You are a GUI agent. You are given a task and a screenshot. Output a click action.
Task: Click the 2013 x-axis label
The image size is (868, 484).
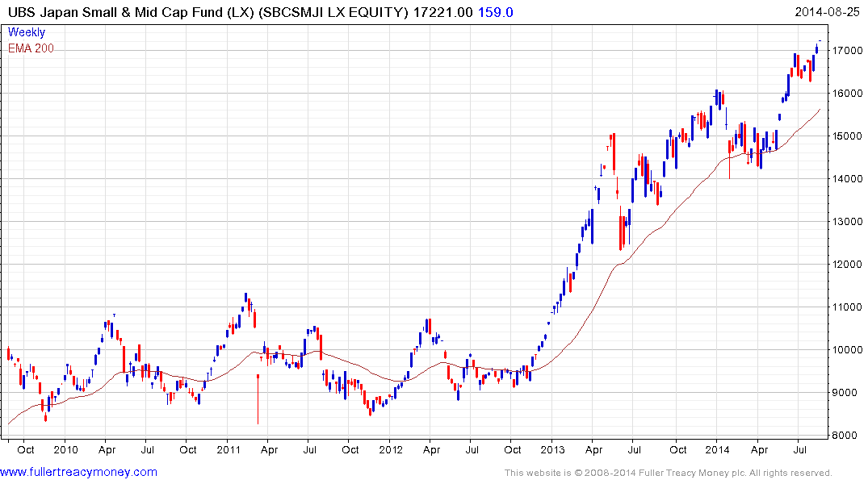pyautogui.click(x=553, y=449)
